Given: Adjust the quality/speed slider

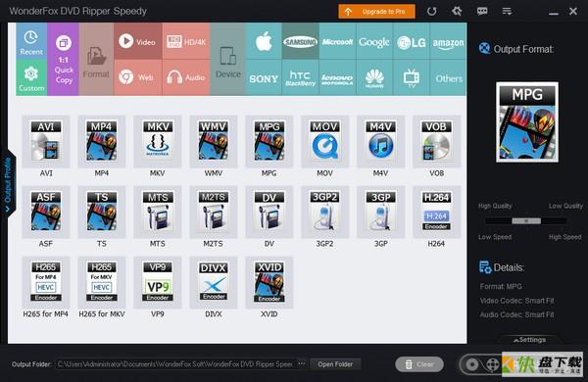Looking at the screenshot, I should click(x=526, y=221).
